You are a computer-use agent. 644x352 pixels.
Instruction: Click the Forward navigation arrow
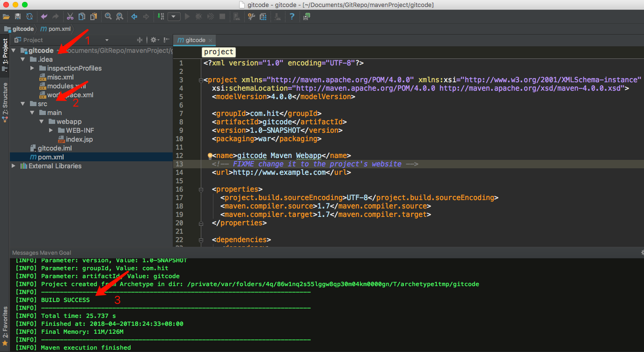click(146, 16)
